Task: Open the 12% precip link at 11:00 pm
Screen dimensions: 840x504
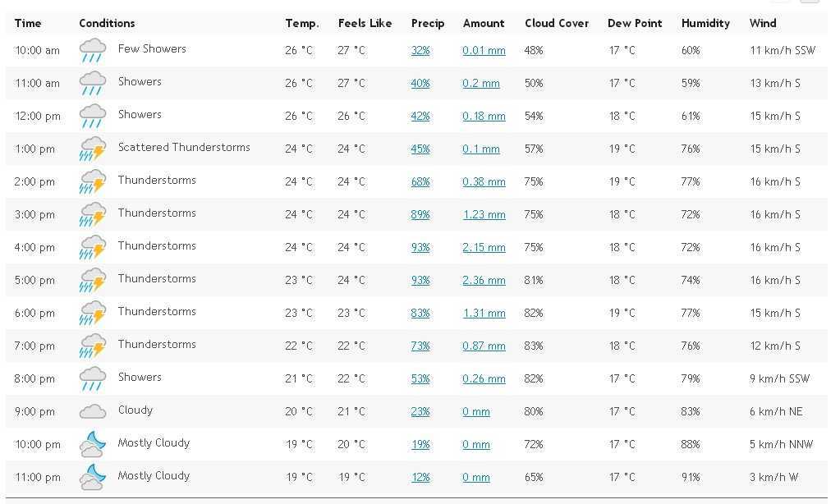Action: click(x=420, y=477)
